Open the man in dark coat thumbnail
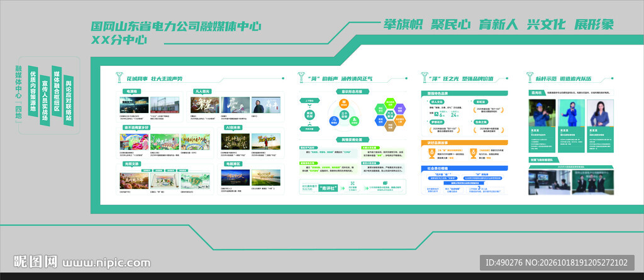644x280 pixels. (266, 105)
